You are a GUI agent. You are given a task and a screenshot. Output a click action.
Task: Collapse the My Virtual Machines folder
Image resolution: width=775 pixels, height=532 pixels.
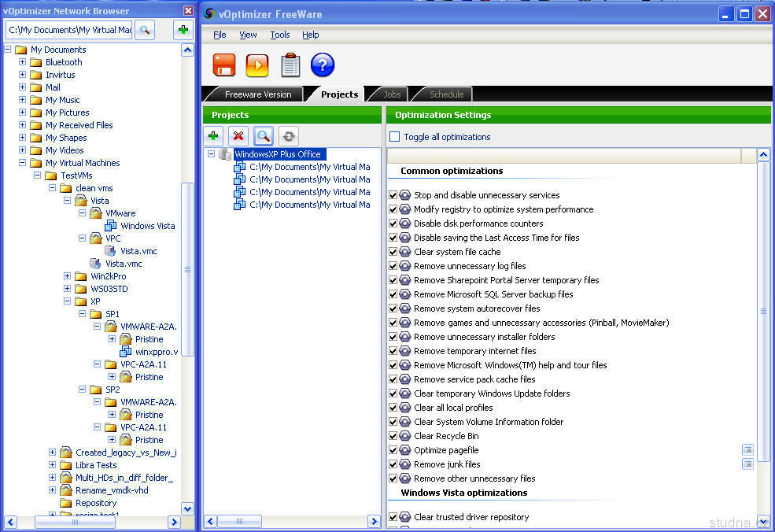click(x=23, y=163)
